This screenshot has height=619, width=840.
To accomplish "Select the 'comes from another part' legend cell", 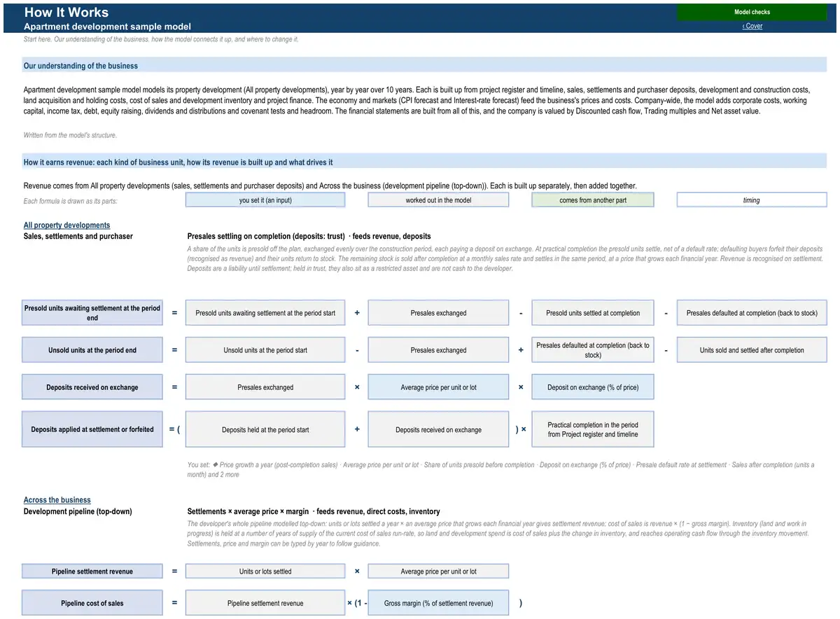I will [593, 200].
